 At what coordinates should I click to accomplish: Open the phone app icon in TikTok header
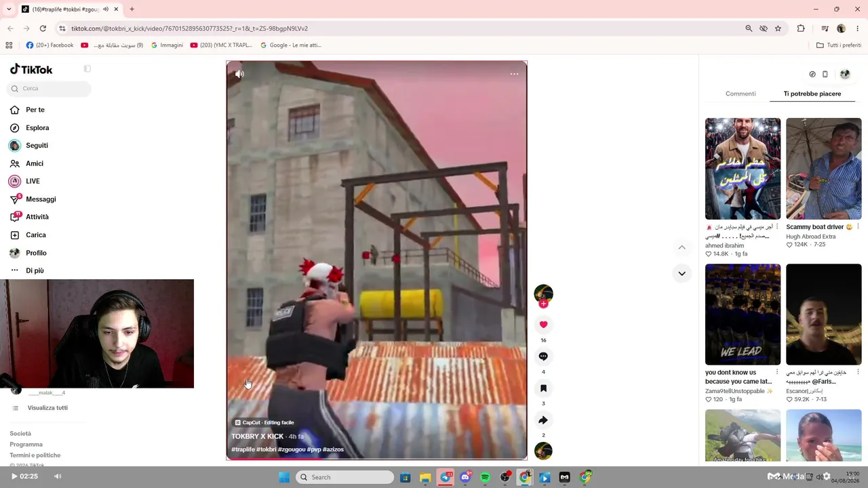point(825,75)
